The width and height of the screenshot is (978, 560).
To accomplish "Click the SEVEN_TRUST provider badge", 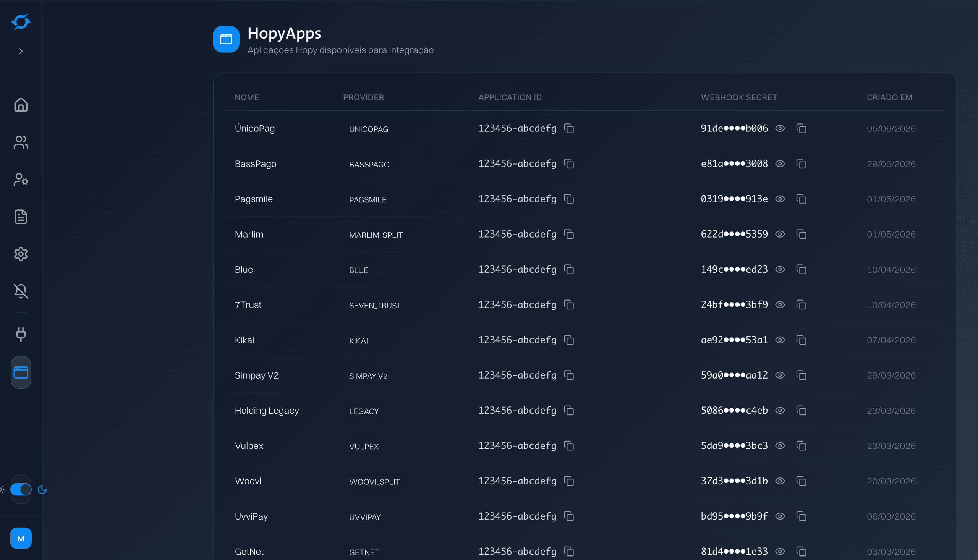I will click(x=375, y=305).
